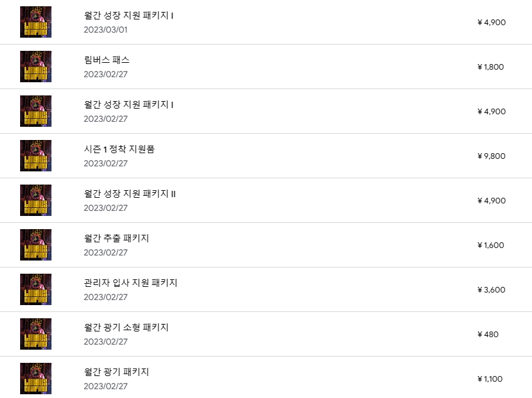Open the 월간 성장 지원 패키지 II entry
Image resolution: width=532 pixels, height=398 pixels.
click(x=129, y=194)
